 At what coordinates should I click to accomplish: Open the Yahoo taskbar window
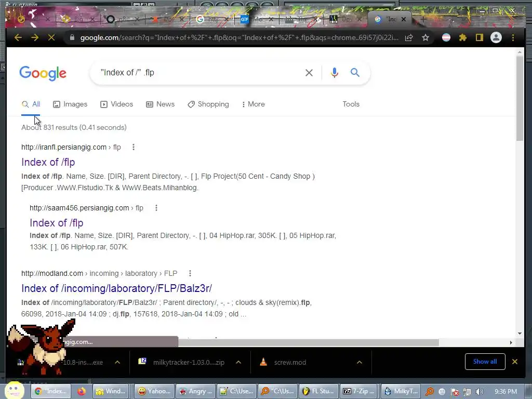(x=154, y=391)
